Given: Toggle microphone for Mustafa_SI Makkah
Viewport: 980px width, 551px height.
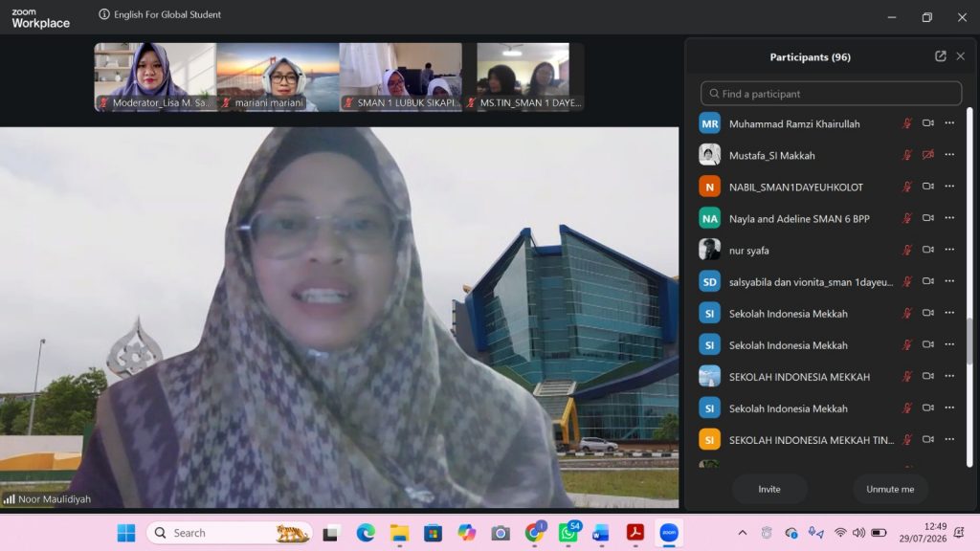Looking at the screenshot, I should coord(907,154).
